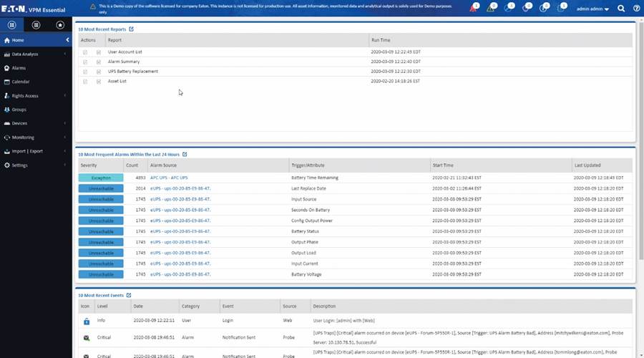Expand the Rights Access submenu
The width and height of the screenshot is (644, 358).
36,96
